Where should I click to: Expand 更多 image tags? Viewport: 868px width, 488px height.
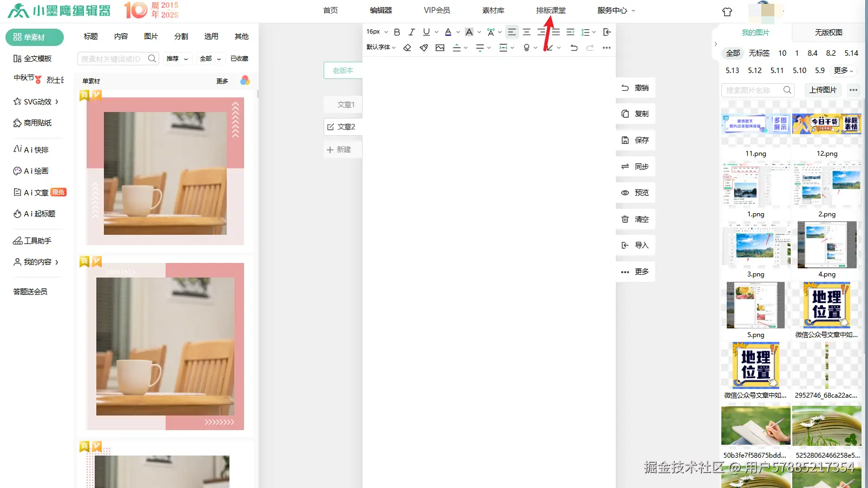click(x=843, y=70)
